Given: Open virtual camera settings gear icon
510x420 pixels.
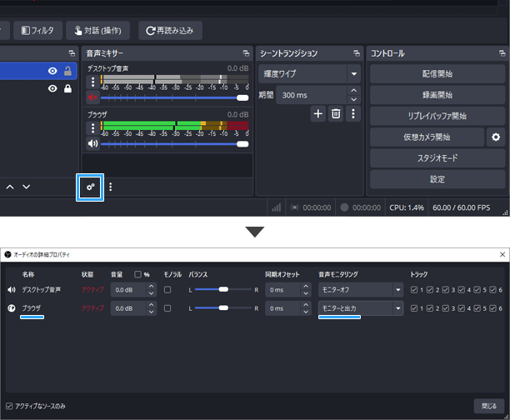Looking at the screenshot, I should [497, 137].
